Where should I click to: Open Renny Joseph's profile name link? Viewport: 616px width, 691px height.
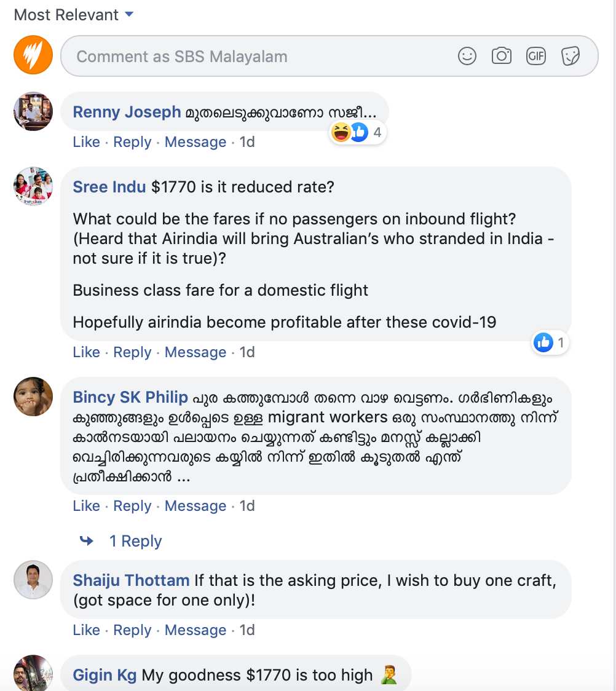pos(127,112)
